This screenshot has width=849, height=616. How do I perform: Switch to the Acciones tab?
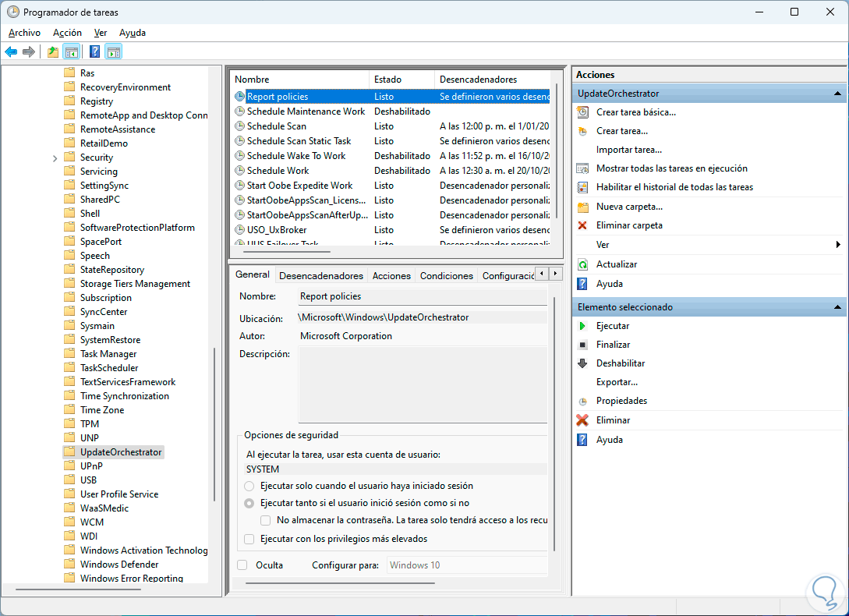pyautogui.click(x=391, y=276)
